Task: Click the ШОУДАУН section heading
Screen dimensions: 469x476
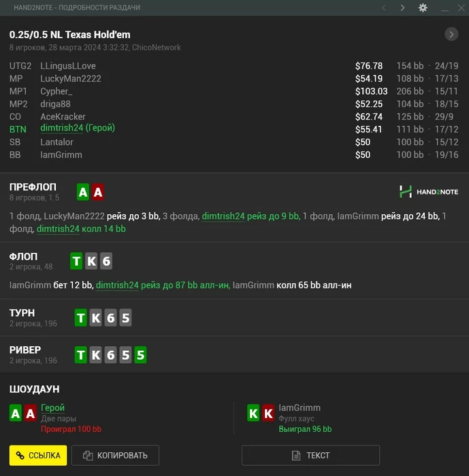Action: 34,389
